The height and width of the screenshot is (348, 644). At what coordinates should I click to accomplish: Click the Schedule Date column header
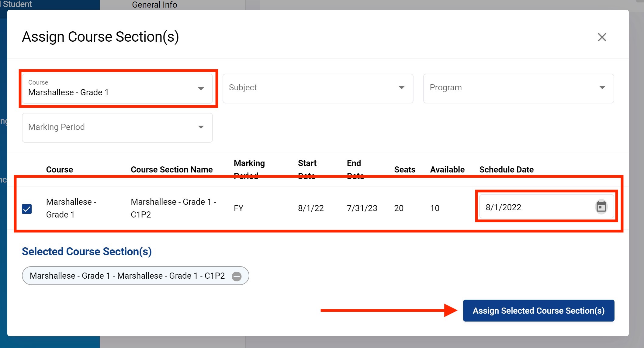click(x=506, y=169)
